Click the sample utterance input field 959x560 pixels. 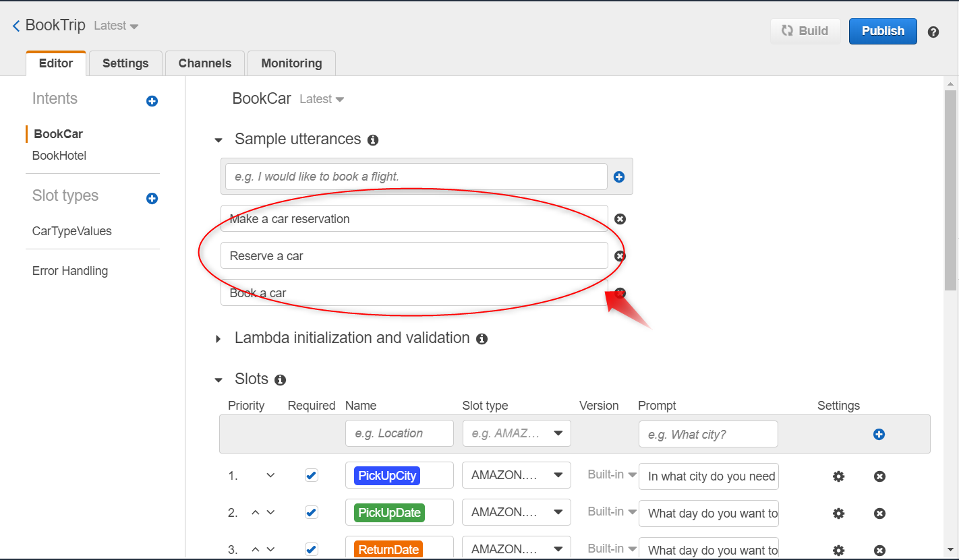coord(416,177)
